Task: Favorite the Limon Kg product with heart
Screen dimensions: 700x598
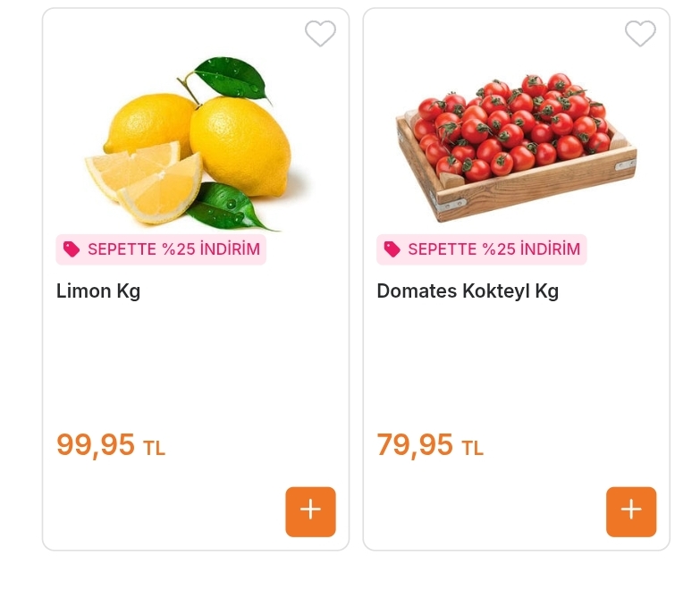Action: [320, 34]
